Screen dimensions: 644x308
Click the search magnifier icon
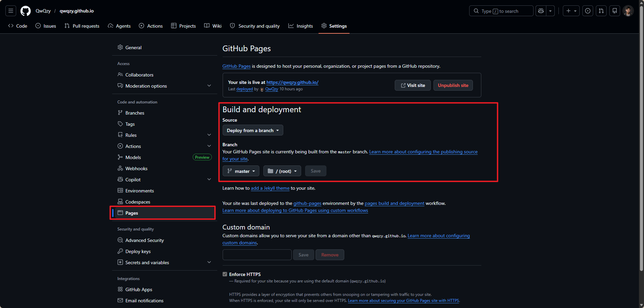tap(476, 11)
